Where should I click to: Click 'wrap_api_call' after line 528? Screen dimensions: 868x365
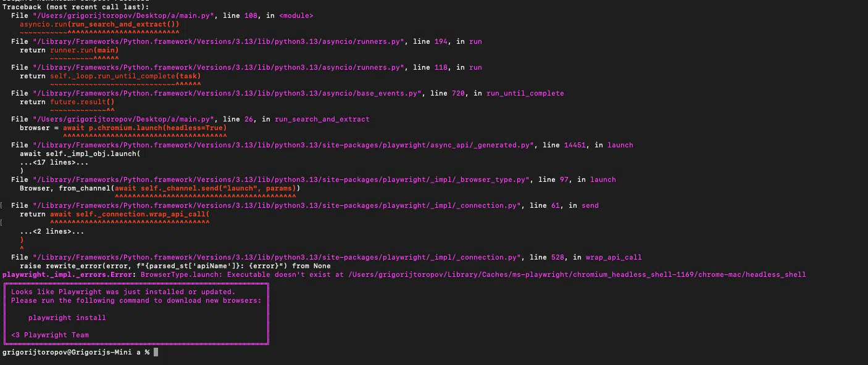tap(614, 257)
